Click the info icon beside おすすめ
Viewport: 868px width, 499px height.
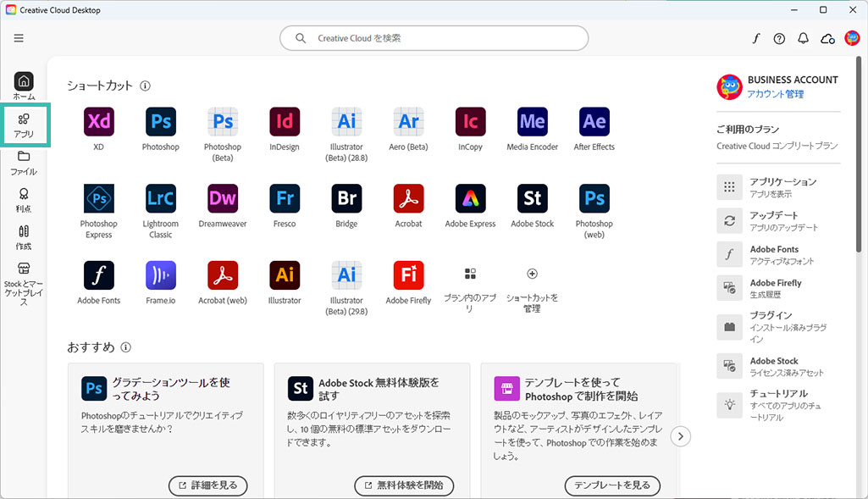(x=125, y=347)
